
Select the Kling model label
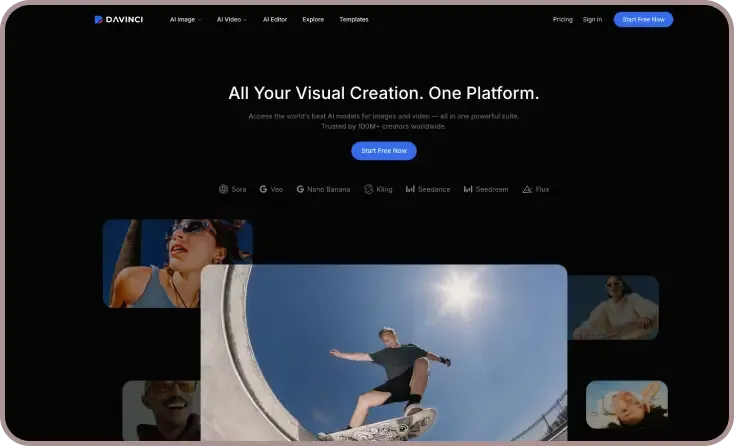point(384,190)
